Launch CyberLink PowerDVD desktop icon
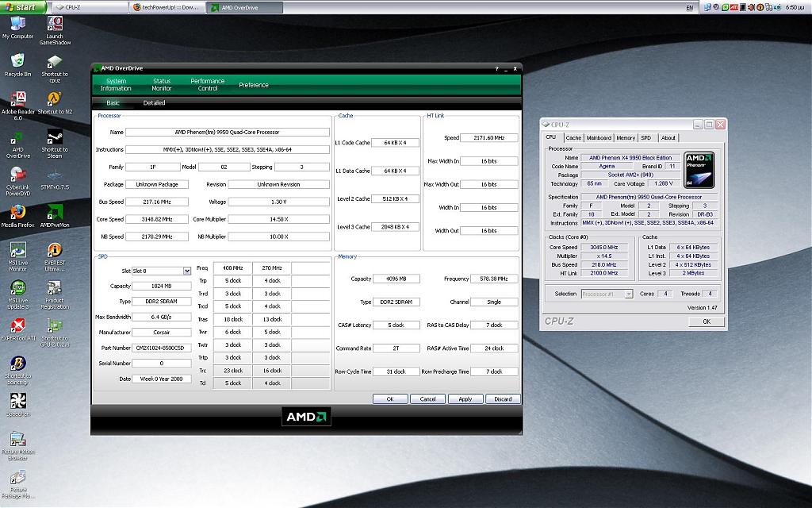 (x=17, y=182)
